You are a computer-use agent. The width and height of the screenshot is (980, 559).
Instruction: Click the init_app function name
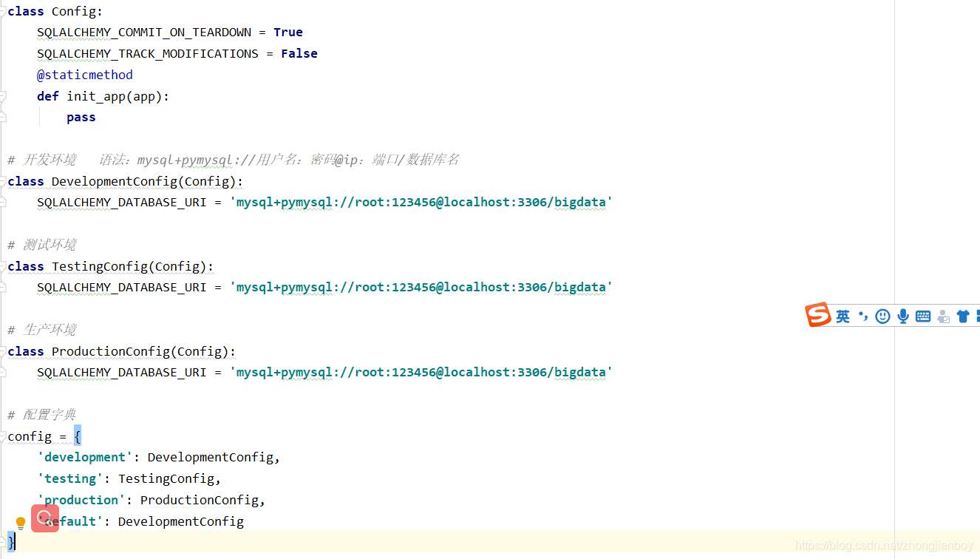click(x=96, y=96)
